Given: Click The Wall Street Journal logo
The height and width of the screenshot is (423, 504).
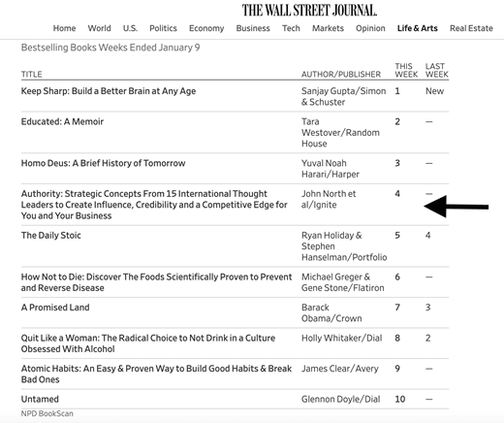Looking at the screenshot, I should [309, 11].
